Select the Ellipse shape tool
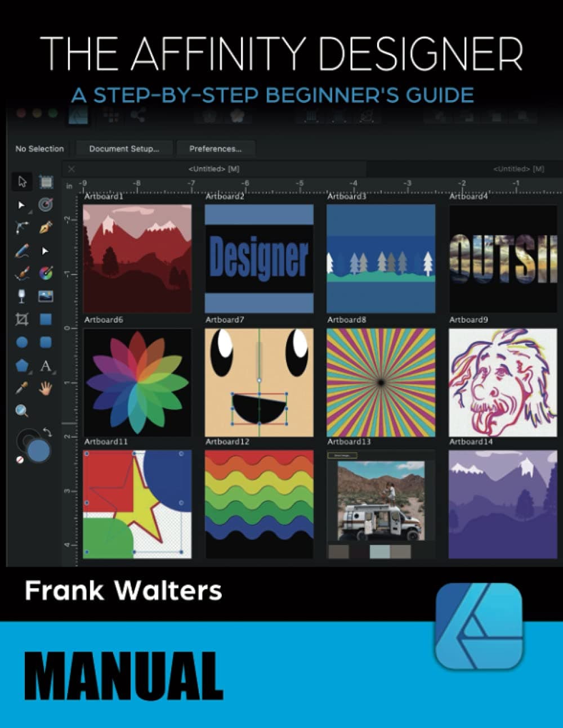The height and width of the screenshot is (728, 563). click(x=21, y=340)
